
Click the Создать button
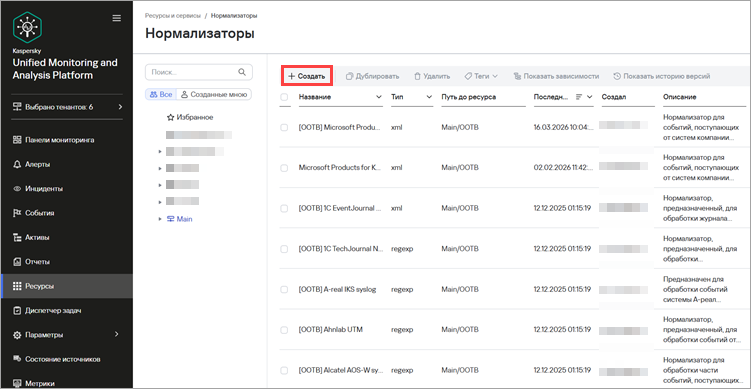(x=307, y=76)
